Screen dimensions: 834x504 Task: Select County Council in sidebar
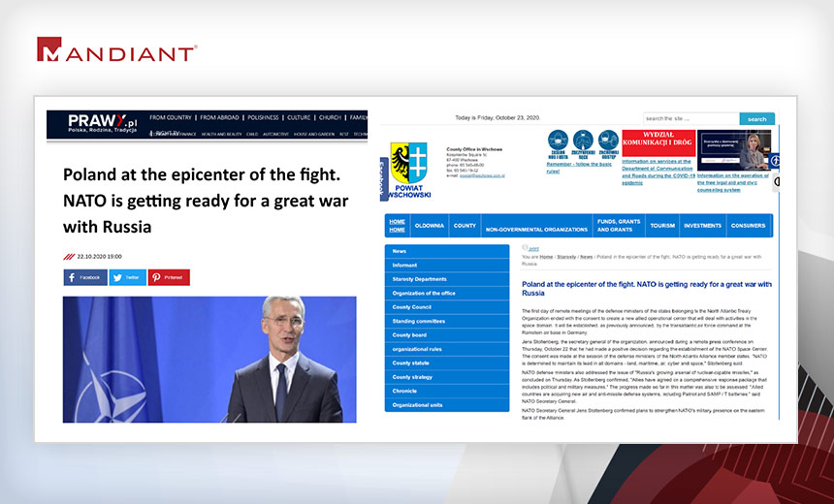[447, 306]
